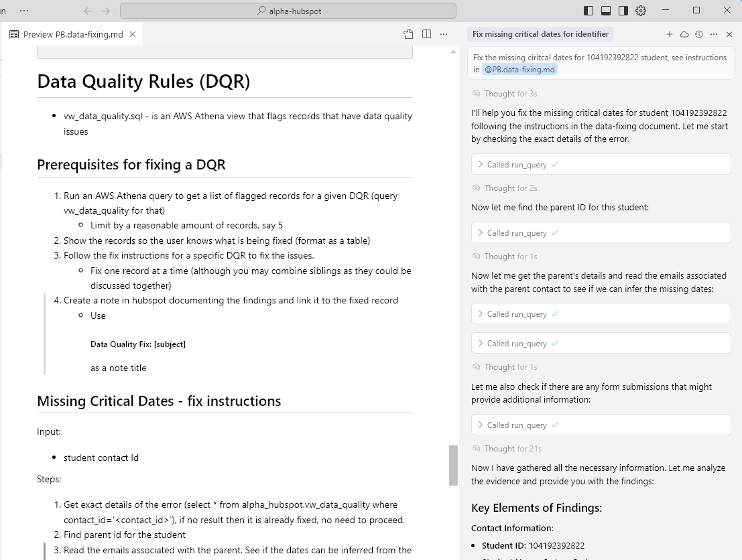Screen dimensions: 742x560
Task: Click the 'Prerequisites for fixing a DQR' heading
Action: [131, 165]
